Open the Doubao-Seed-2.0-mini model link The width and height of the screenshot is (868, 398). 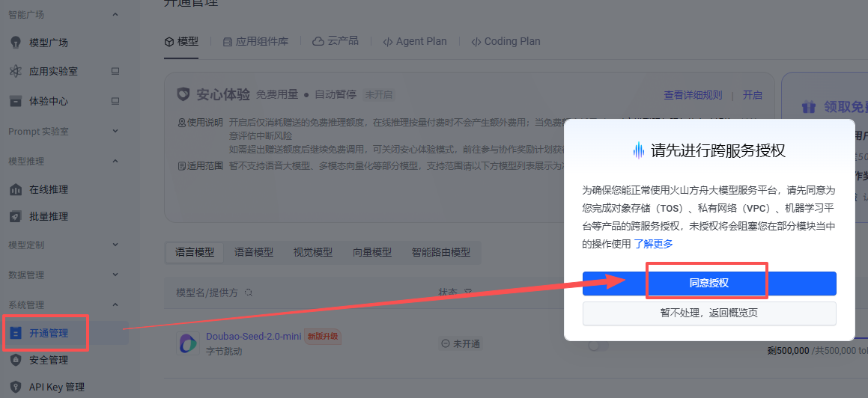click(254, 336)
